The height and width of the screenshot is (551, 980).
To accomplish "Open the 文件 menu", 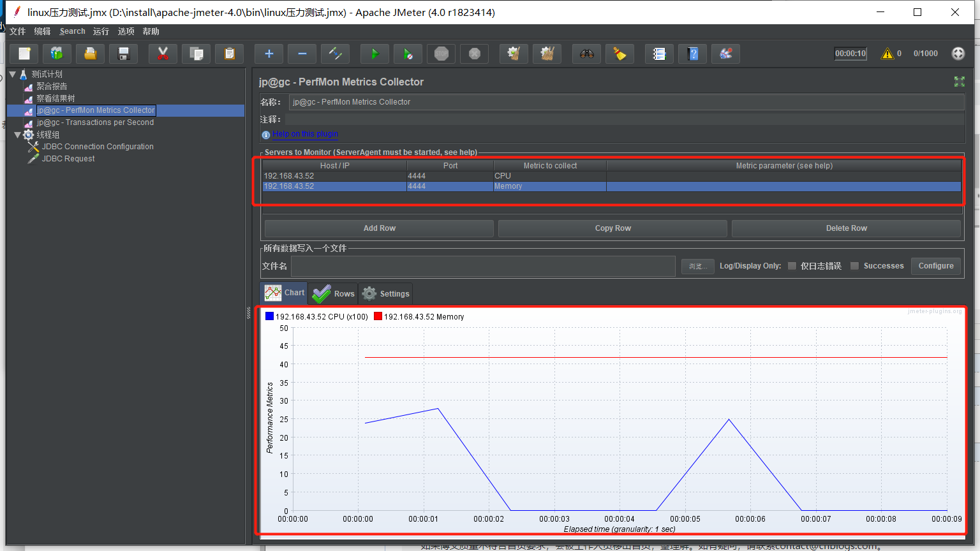I will coord(18,31).
